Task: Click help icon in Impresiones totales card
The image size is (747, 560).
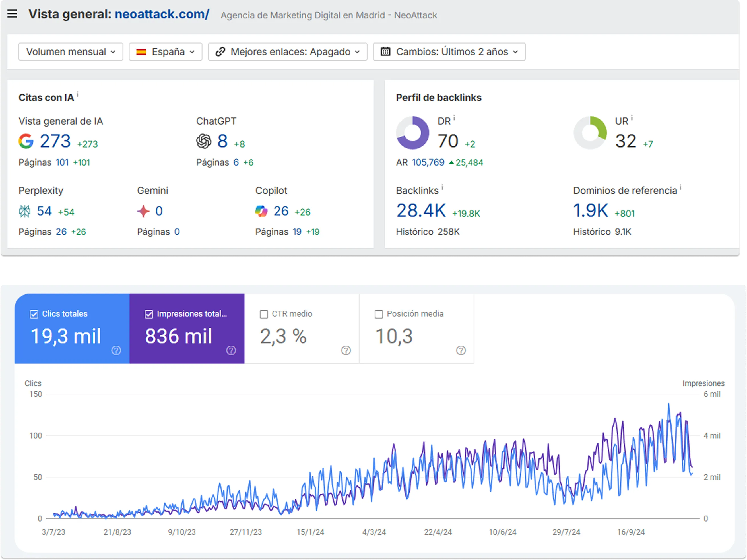Action: pyautogui.click(x=231, y=350)
